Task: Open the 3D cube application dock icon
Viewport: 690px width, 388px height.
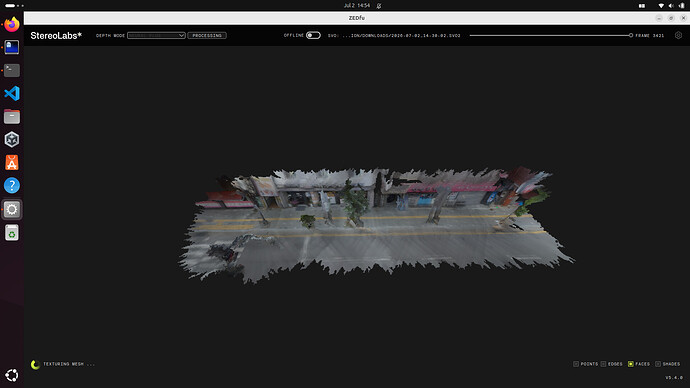Action: click(x=12, y=139)
